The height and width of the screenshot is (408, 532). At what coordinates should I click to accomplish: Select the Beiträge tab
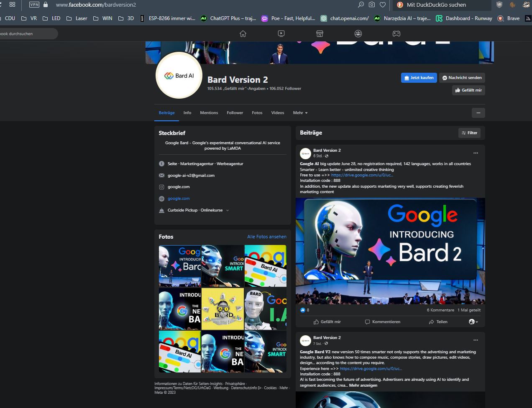(167, 113)
